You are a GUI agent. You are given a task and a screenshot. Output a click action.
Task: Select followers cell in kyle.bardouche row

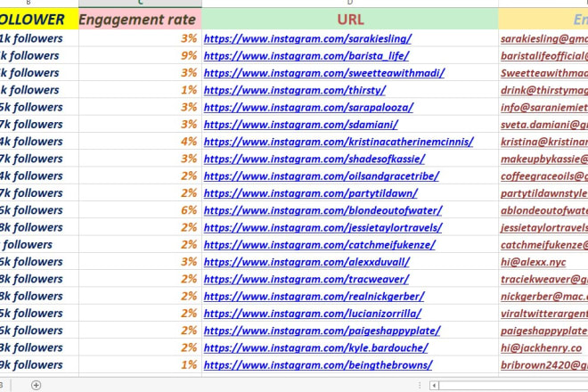(x=39, y=347)
